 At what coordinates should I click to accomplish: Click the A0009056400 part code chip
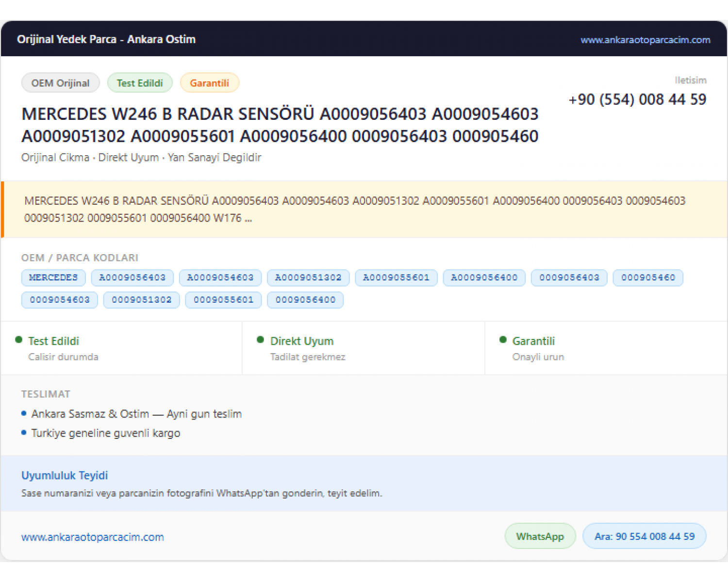click(x=484, y=277)
